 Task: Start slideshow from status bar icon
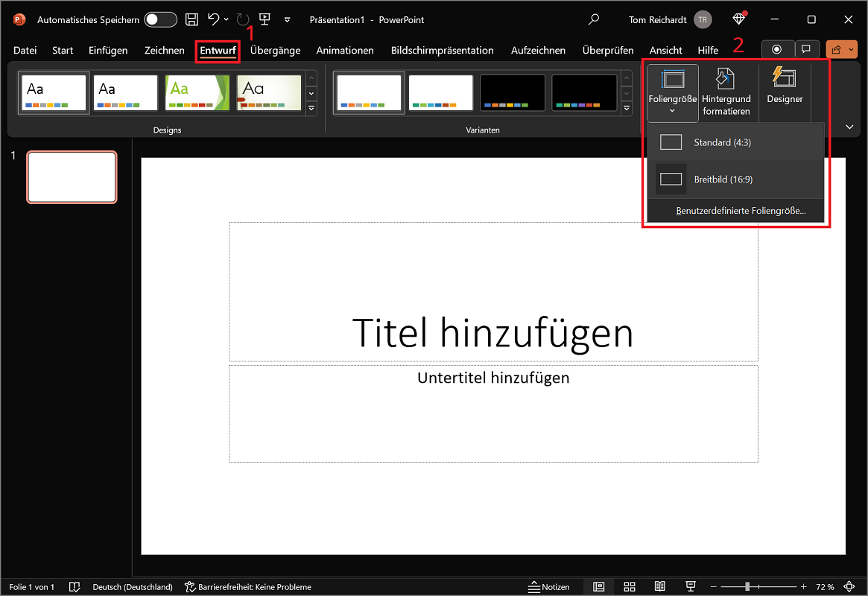coord(691,586)
